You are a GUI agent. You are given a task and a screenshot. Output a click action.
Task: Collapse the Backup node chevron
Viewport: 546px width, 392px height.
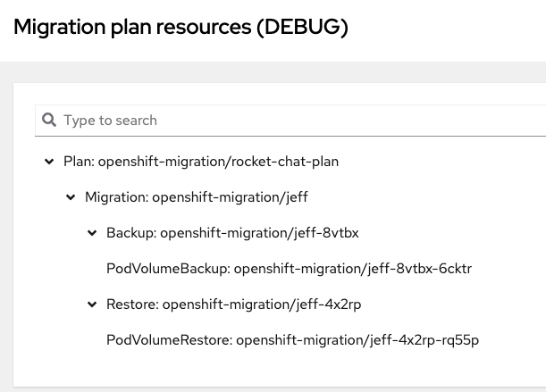point(92,233)
